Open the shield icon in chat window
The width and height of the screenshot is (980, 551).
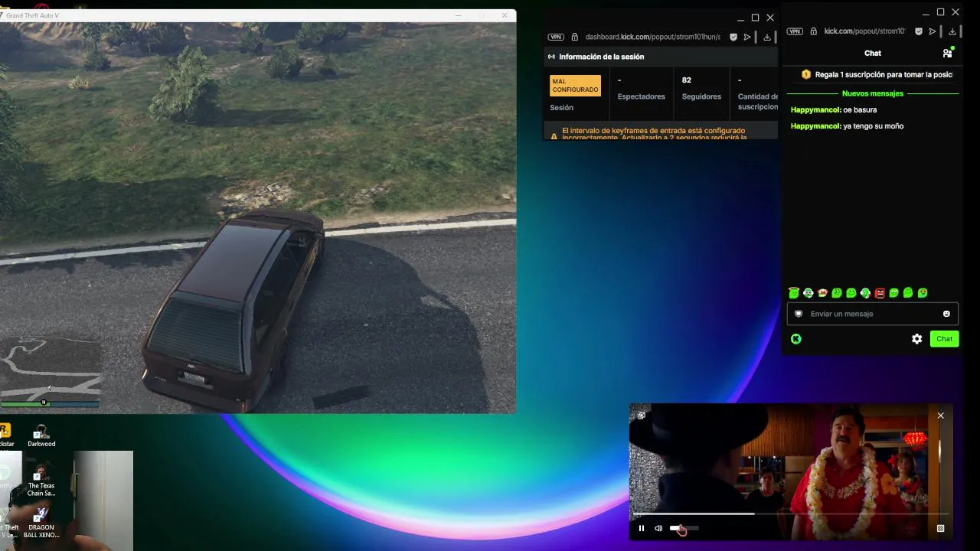click(919, 31)
